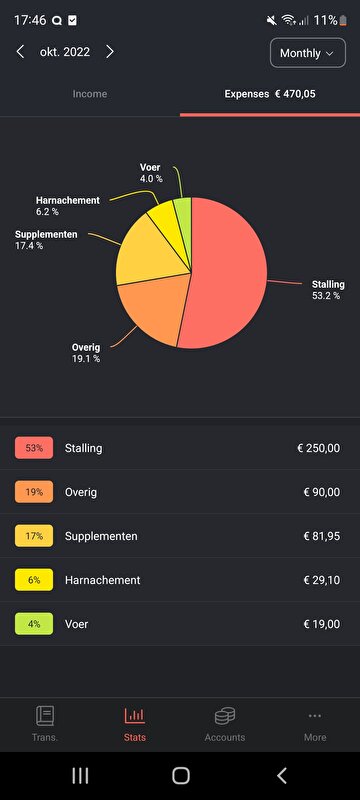
Task: Switch to the Income tab
Action: pos(90,94)
